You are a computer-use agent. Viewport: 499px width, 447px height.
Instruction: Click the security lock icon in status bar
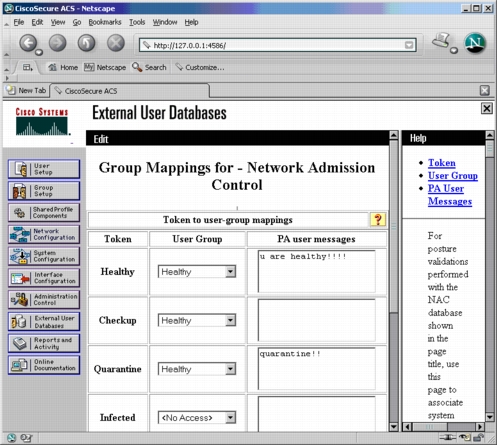tap(479, 438)
